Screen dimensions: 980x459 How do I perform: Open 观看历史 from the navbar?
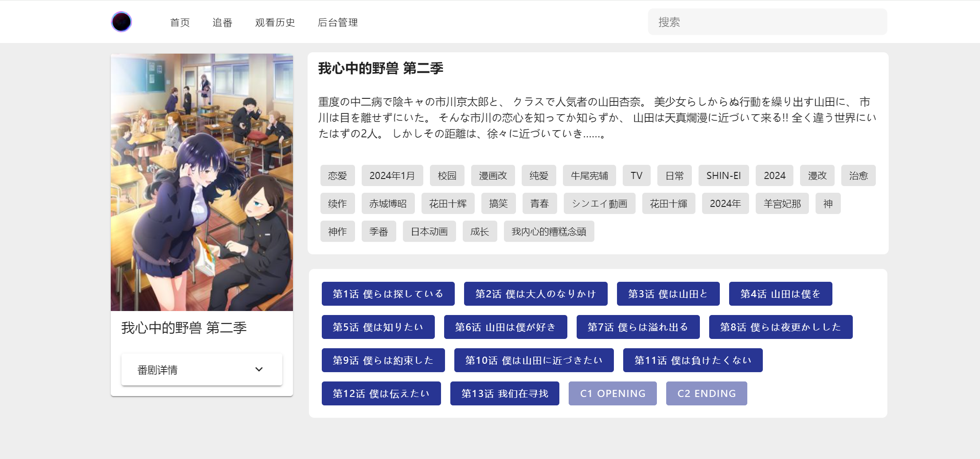click(275, 22)
